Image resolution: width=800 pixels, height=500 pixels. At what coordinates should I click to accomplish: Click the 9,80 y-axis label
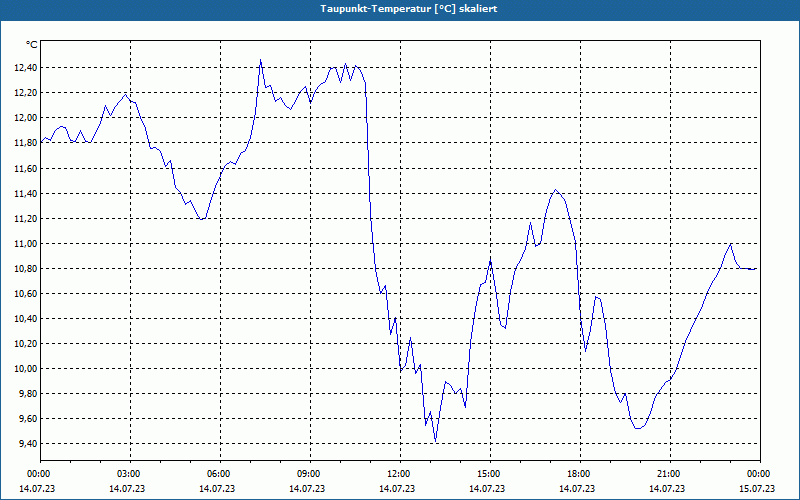point(29,393)
